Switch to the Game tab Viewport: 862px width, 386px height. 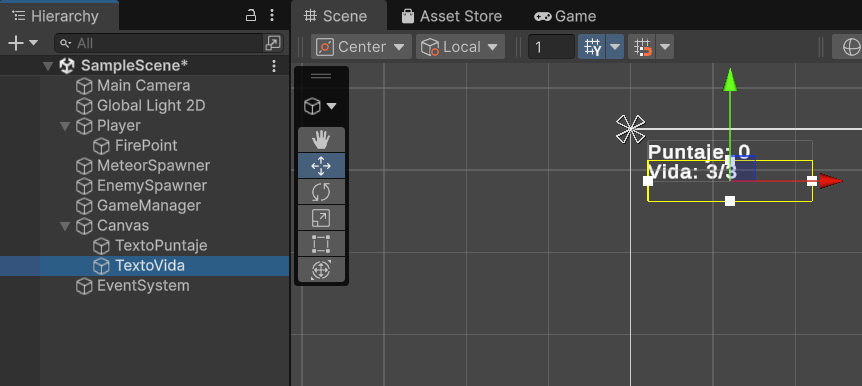pyautogui.click(x=565, y=16)
